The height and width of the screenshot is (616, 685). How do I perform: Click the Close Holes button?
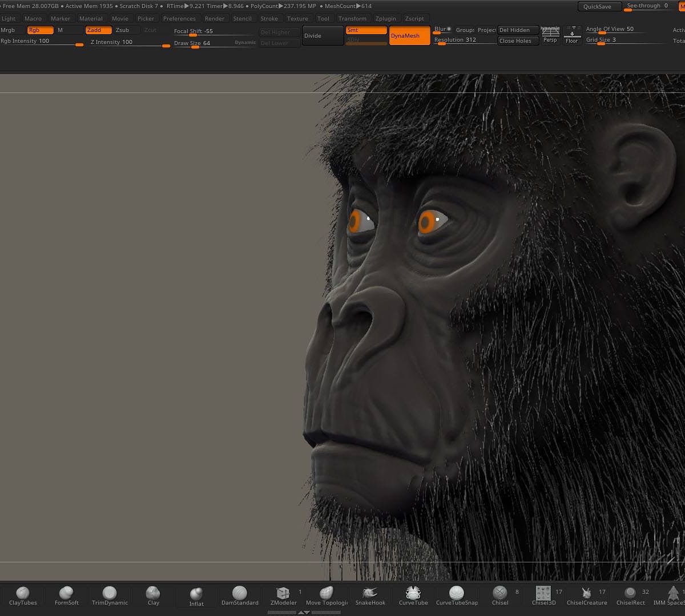tap(518, 41)
